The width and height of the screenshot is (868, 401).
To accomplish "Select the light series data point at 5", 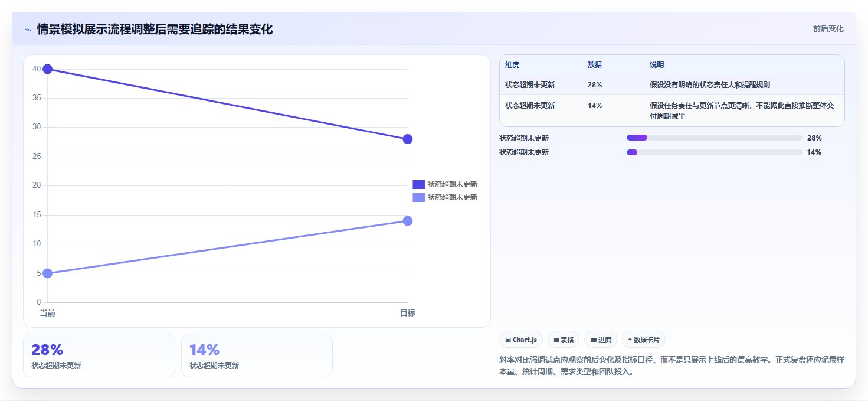I will (48, 273).
